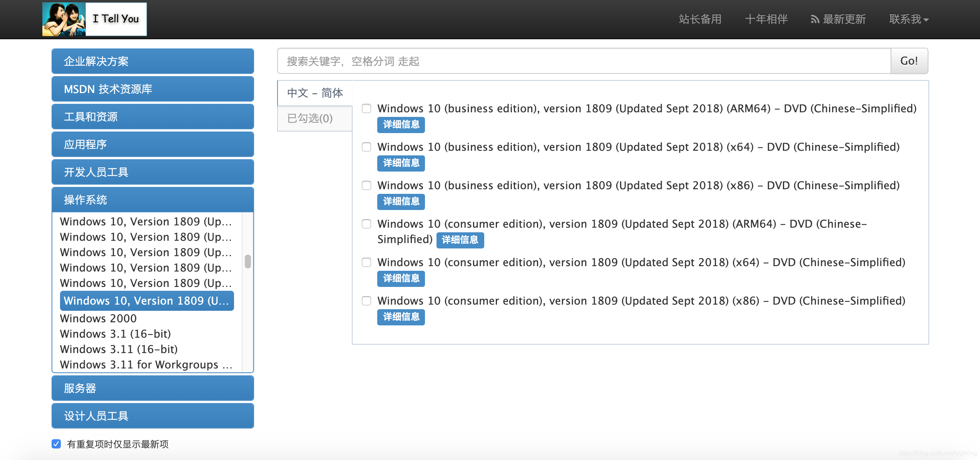
Task: Check the consumer edition x64 checkbox
Action: [366, 262]
